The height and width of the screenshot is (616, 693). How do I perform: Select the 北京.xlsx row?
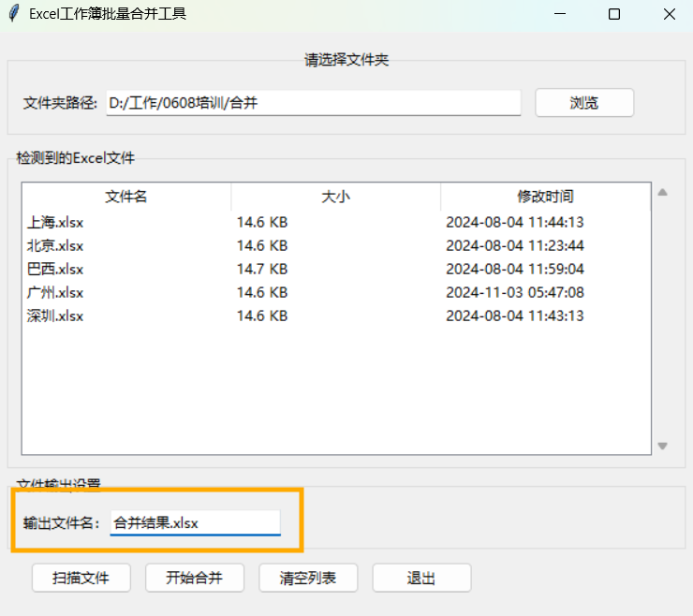(336, 245)
